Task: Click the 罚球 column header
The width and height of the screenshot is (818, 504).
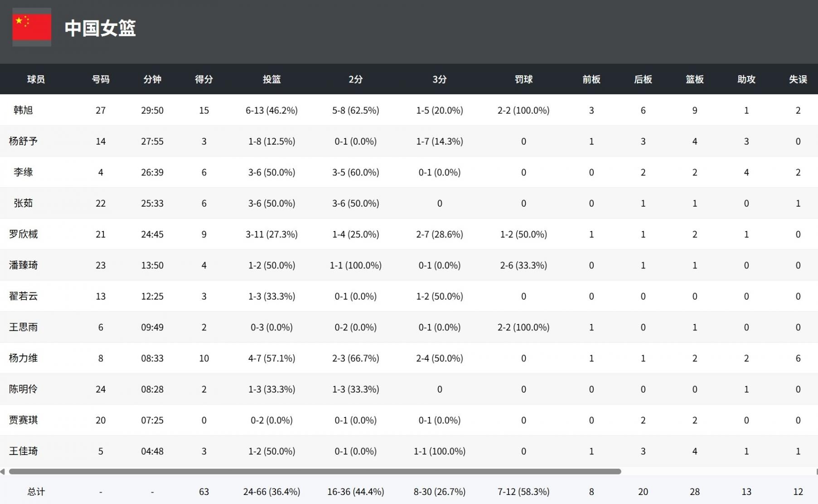Action: coord(523,79)
